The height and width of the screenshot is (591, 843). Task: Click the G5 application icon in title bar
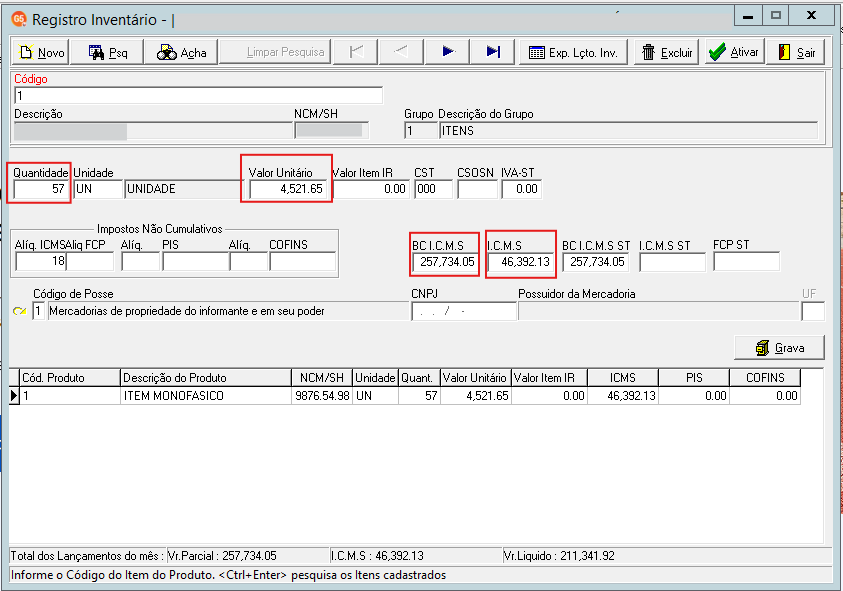click(19, 19)
